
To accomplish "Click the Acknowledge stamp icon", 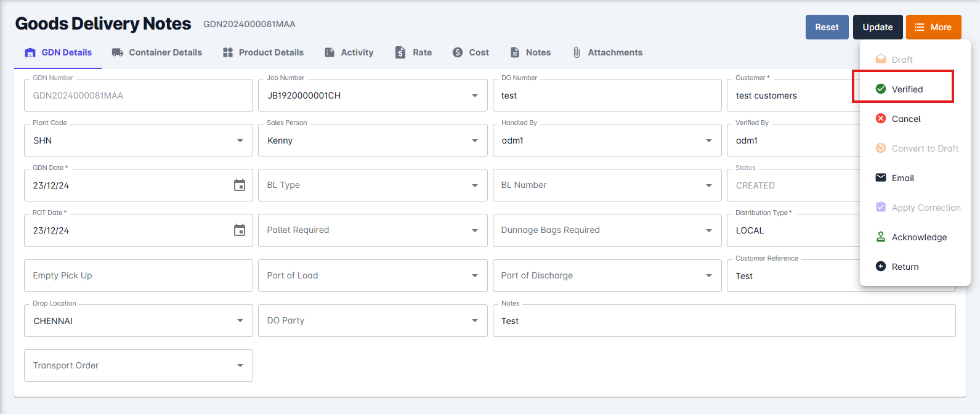I will (x=881, y=237).
